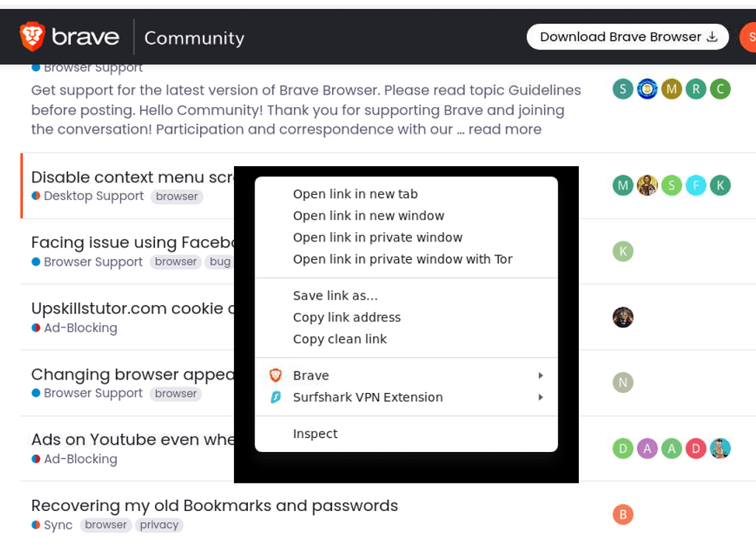Image resolution: width=756 pixels, height=545 pixels.
Task: Open the 'M' avatar on the Disable context menu topic
Action: tap(622, 185)
